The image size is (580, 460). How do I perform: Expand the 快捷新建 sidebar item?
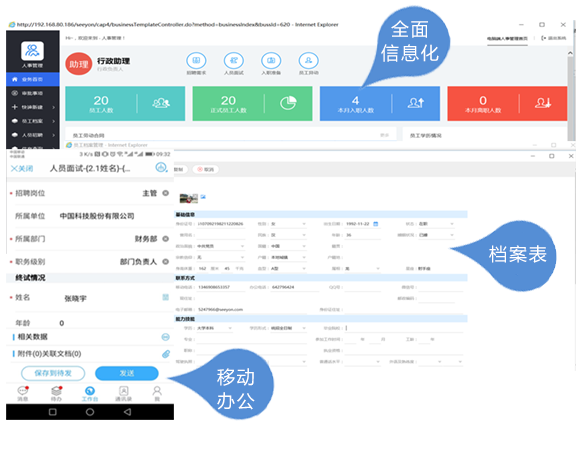point(33,107)
